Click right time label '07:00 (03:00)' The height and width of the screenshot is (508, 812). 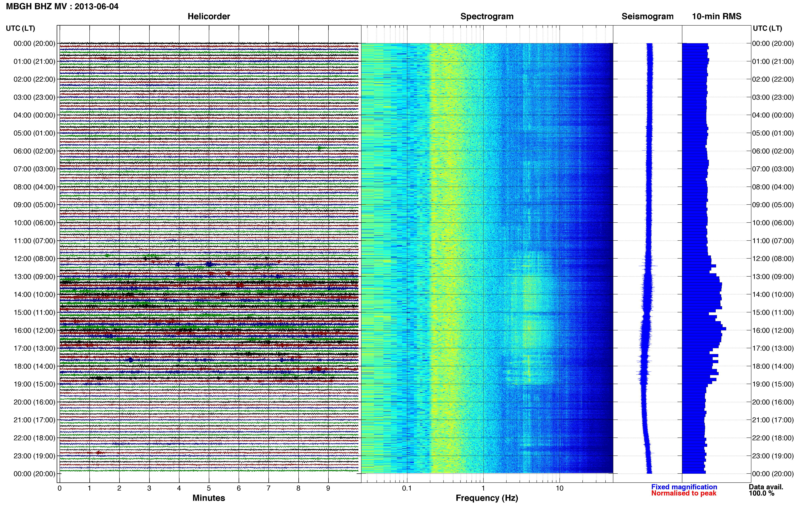point(773,169)
